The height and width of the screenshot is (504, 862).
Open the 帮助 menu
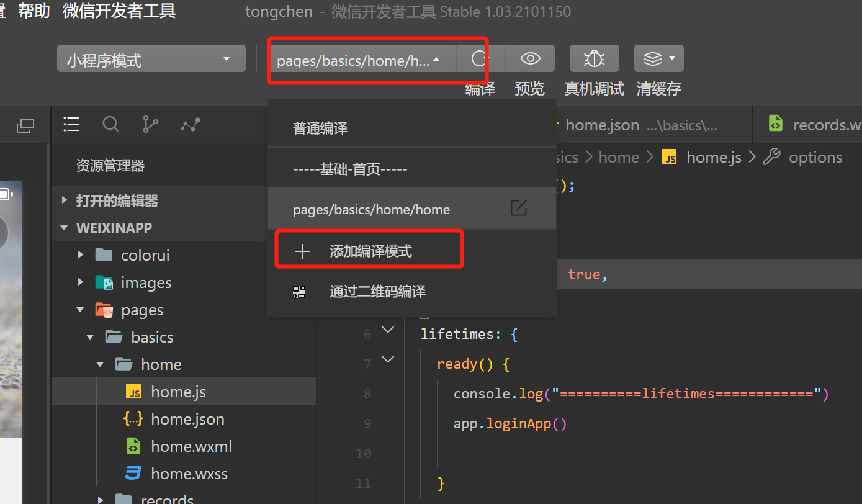(x=34, y=11)
